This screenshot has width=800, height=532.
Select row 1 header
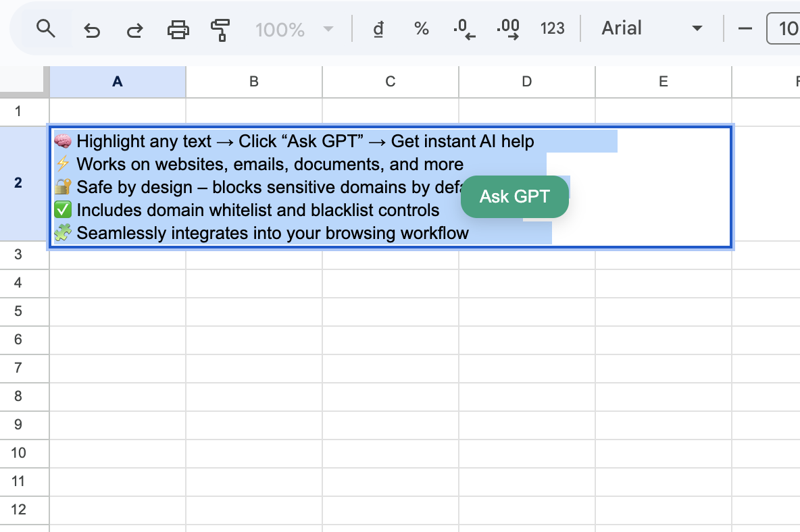click(24, 111)
